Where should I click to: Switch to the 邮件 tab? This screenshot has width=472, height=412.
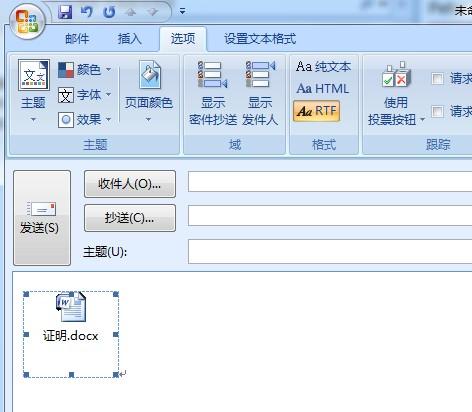[x=77, y=39]
